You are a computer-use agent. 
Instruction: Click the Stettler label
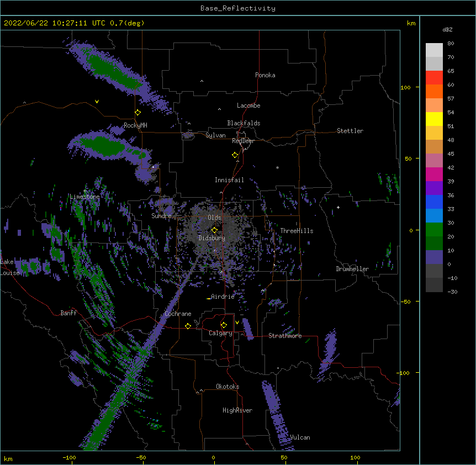click(x=350, y=131)
